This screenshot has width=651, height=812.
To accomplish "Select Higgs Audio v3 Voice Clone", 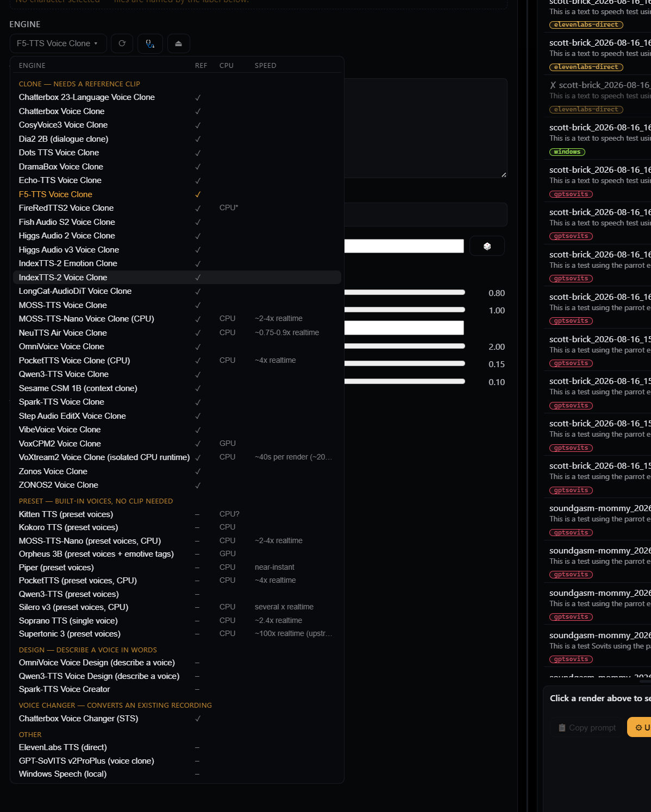I will [x=177, y=250].
